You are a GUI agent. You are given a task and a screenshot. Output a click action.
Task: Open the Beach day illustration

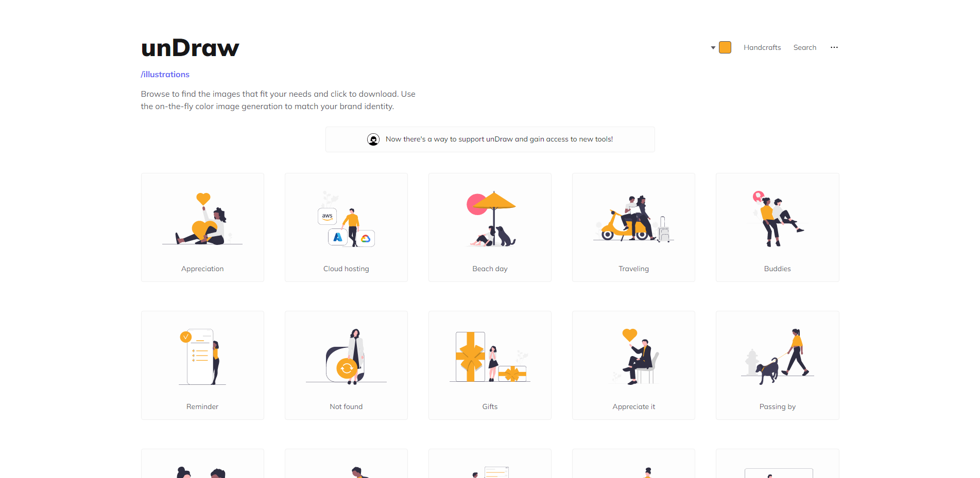(490, 227)
